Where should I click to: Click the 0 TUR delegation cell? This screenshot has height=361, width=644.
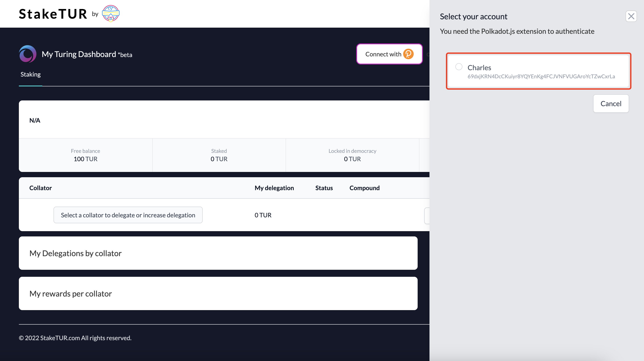(x=263, y=215)
